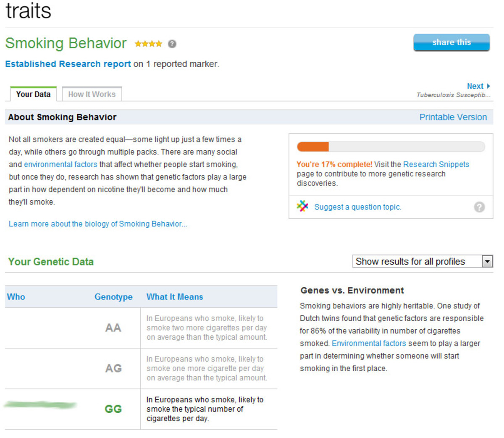The width and height of the screenshot is (504, 438).
Task: Click the Next arrow for Tuberculosis Susceptibility
Action: click(478, 86)
